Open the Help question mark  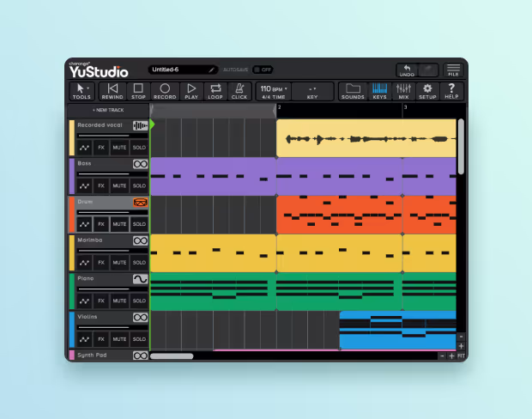point(451,91)
